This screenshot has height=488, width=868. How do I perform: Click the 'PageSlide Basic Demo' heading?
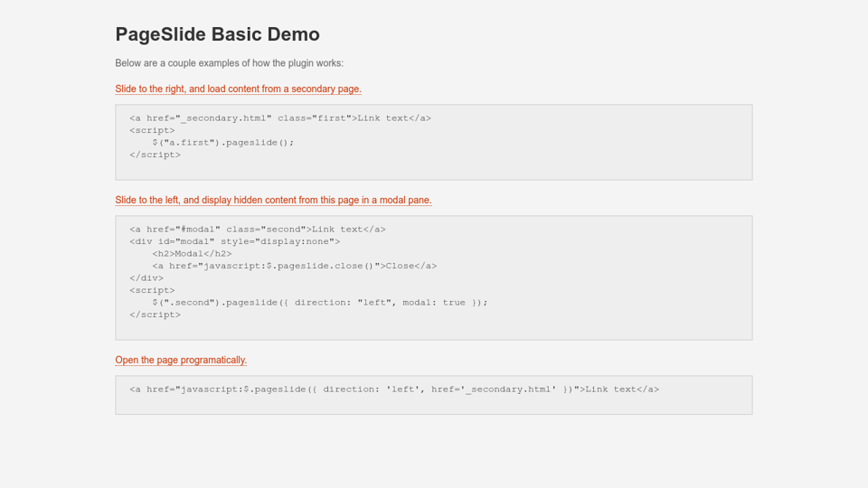217,34
